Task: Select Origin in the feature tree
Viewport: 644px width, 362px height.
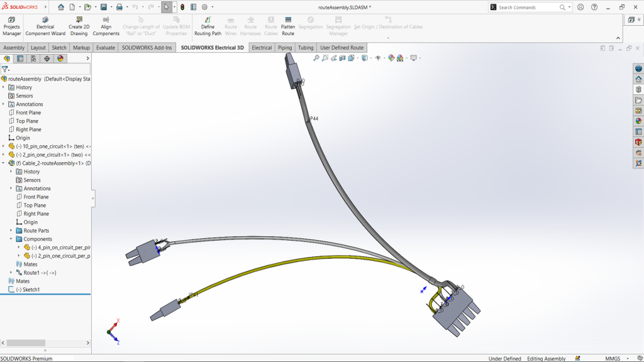Action: pos(21,138)
